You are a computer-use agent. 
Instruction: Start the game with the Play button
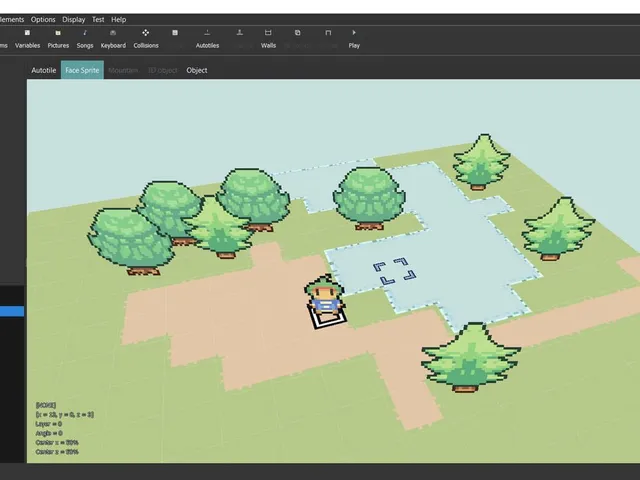pyautogui.click(x=354, y=39)
